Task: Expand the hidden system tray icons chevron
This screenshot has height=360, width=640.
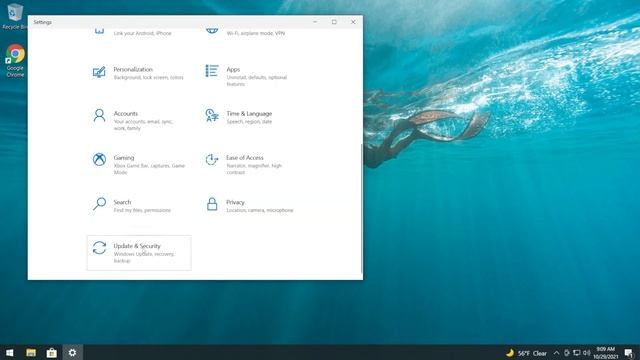Action: click(556, 353)
